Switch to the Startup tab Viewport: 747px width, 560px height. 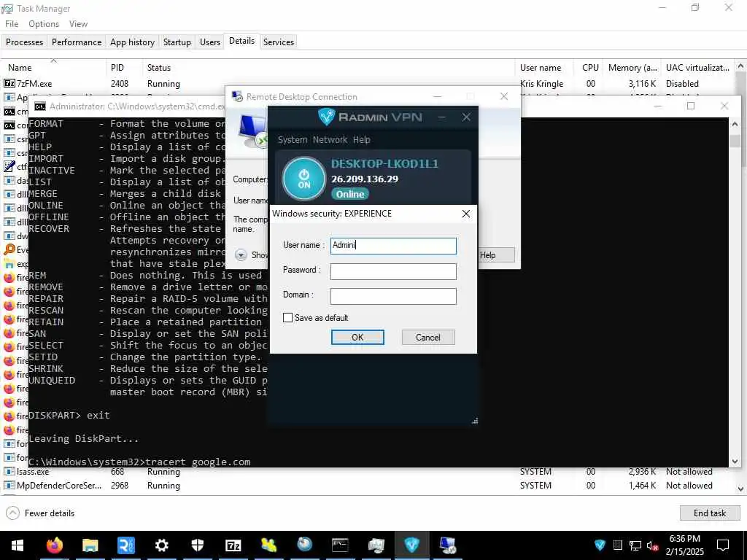click(x=177, y=42)
